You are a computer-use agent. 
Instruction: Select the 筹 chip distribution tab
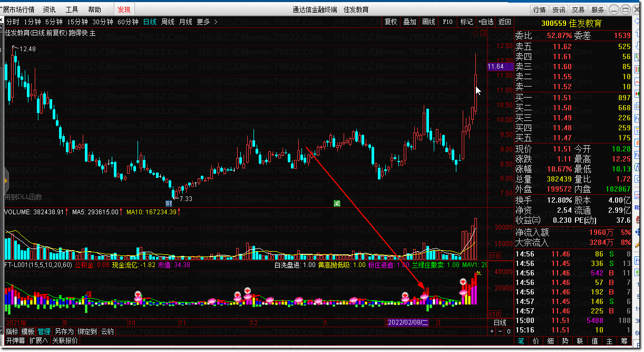[625, 341]
